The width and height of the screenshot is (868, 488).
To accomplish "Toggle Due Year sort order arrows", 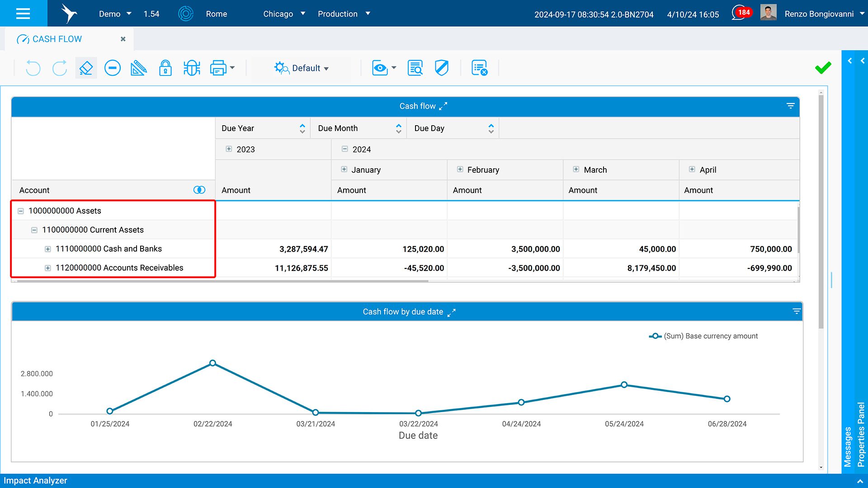I will click(302, 128).
